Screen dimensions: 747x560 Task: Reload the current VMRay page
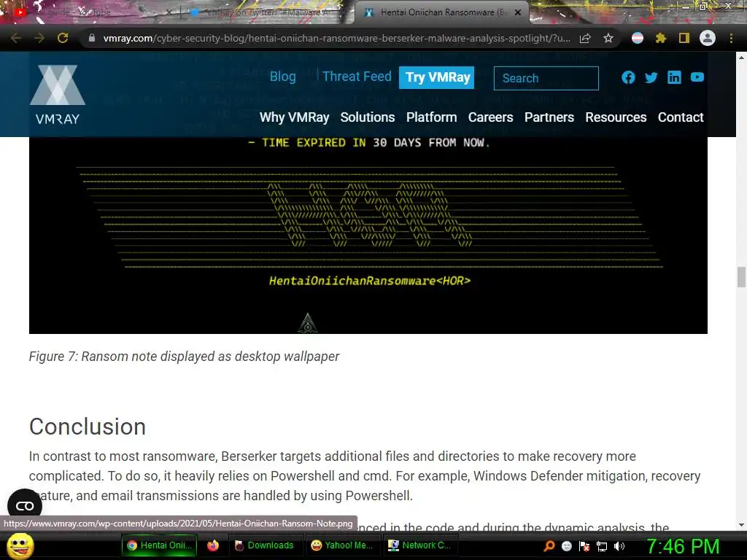[63, 38]
